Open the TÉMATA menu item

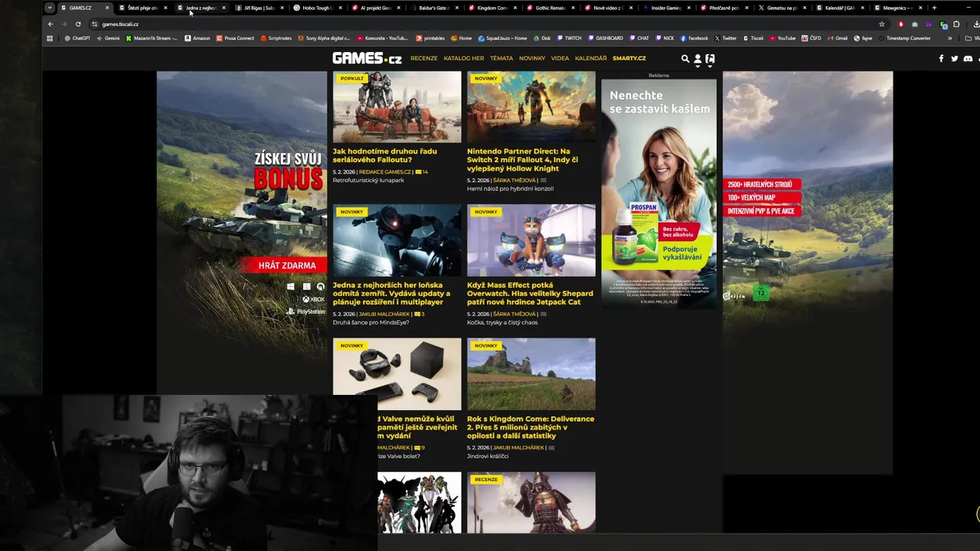(501, 58)
